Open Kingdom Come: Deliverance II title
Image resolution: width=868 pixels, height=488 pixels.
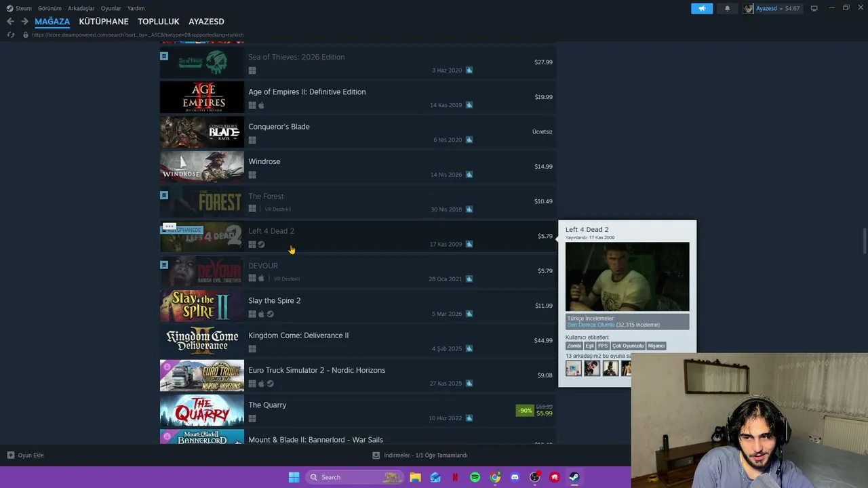click(x=298, y=335)
